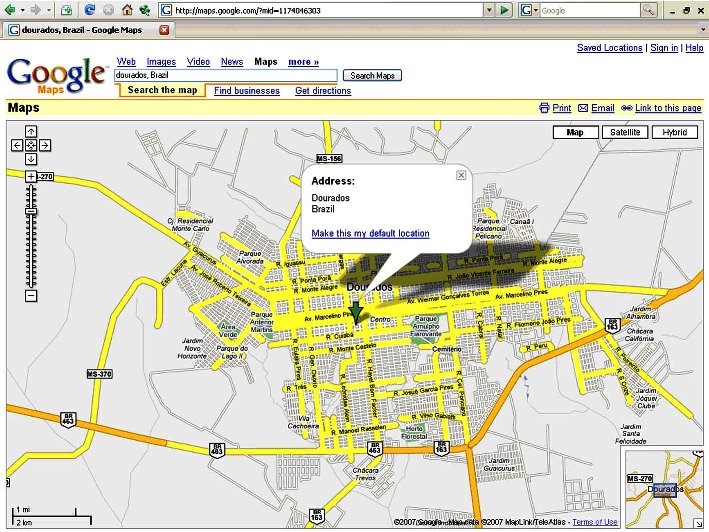
Task: Click the Email link
Action: coord(603,108)
